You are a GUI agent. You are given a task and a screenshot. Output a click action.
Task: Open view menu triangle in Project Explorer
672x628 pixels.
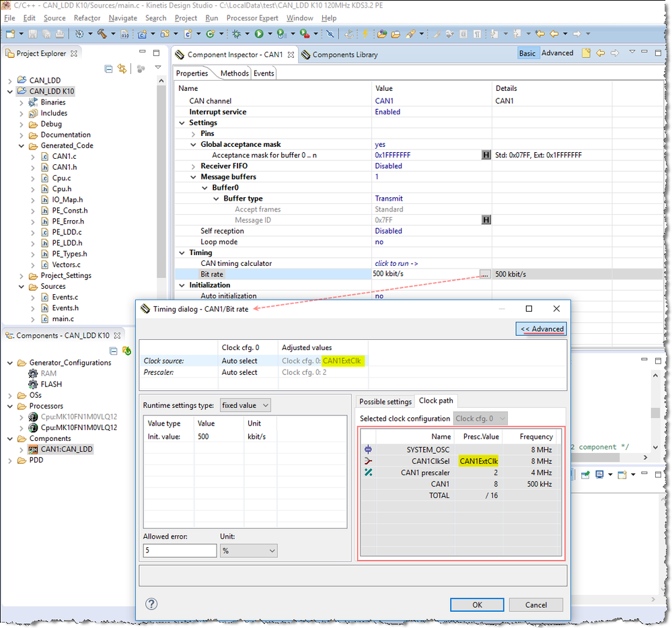[x=158, y=67]
